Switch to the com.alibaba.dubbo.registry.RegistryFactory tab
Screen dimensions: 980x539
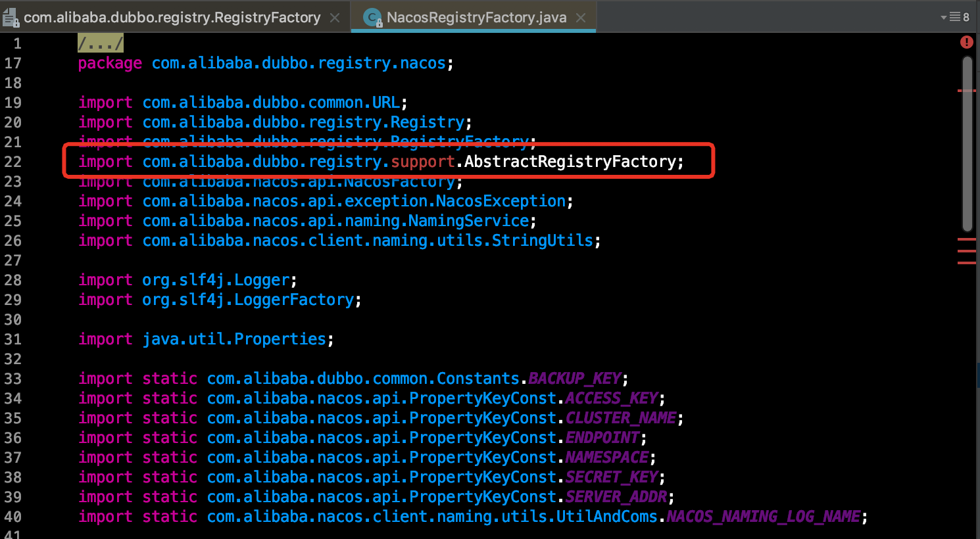(172, 18)
